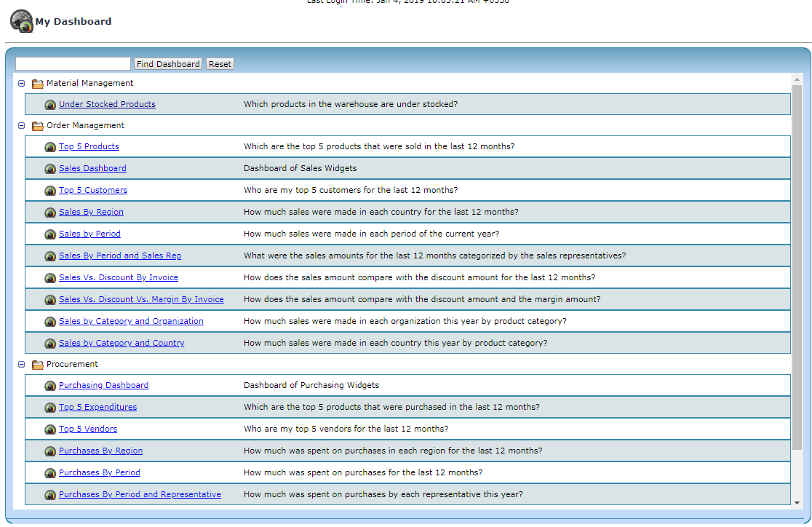Image resolution: width=812 pixels, height=527 pixels.
Task: Click the gauge icon beside Purchasing Dashboard
Action: coord(50,386)
